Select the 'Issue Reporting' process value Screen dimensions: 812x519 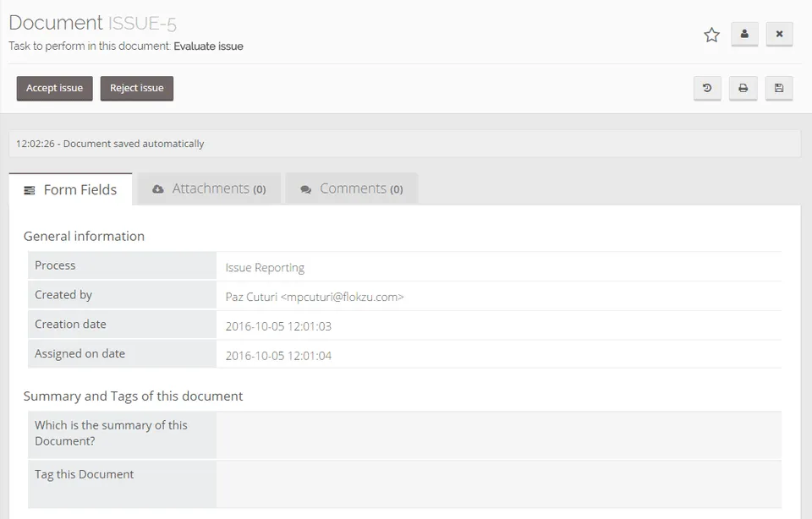point(265,267)
